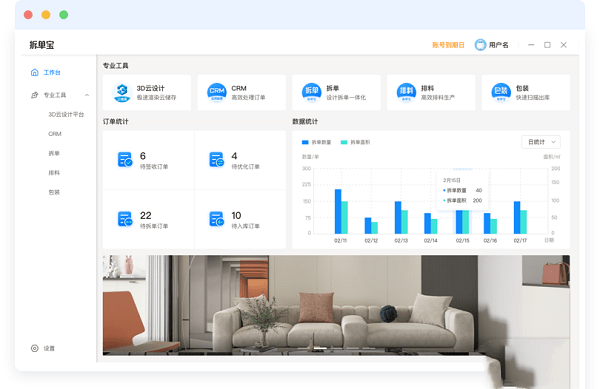Open the 拆单 tool icon

[311, 93]
